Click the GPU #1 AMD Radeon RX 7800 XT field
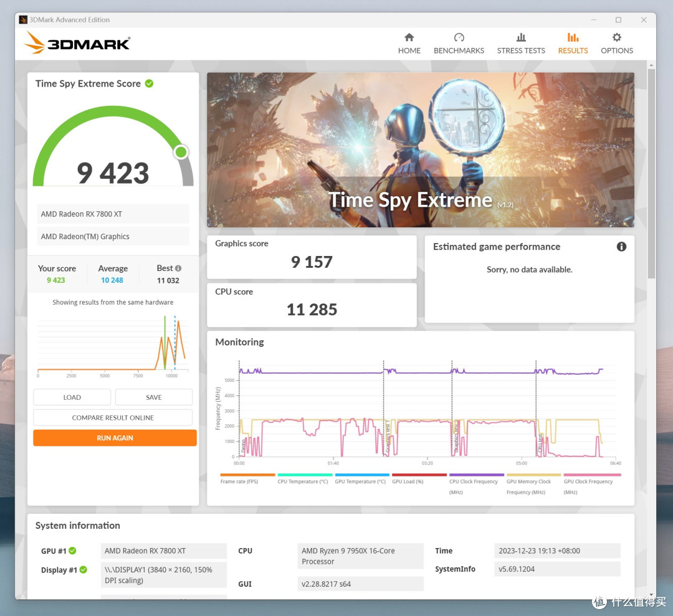Image resolution: width=673 pixels, height=616 pixels. tap(163, 551)
